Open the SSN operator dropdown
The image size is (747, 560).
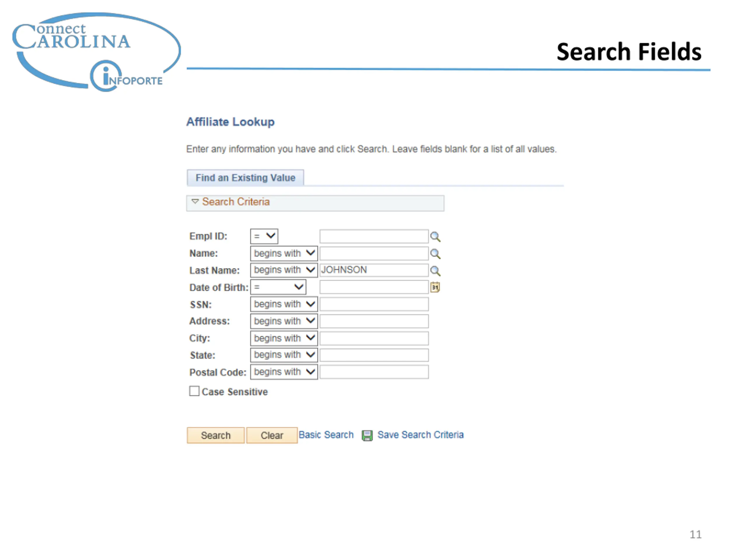284,304
